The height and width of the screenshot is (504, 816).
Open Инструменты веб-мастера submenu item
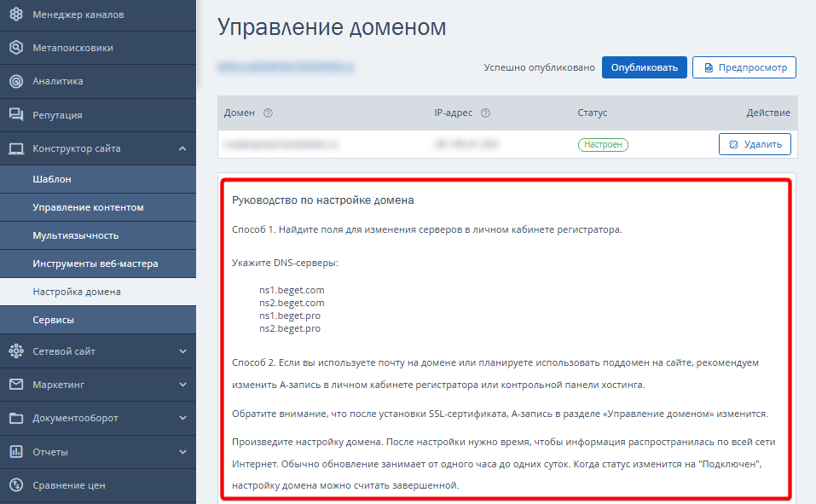98,264
